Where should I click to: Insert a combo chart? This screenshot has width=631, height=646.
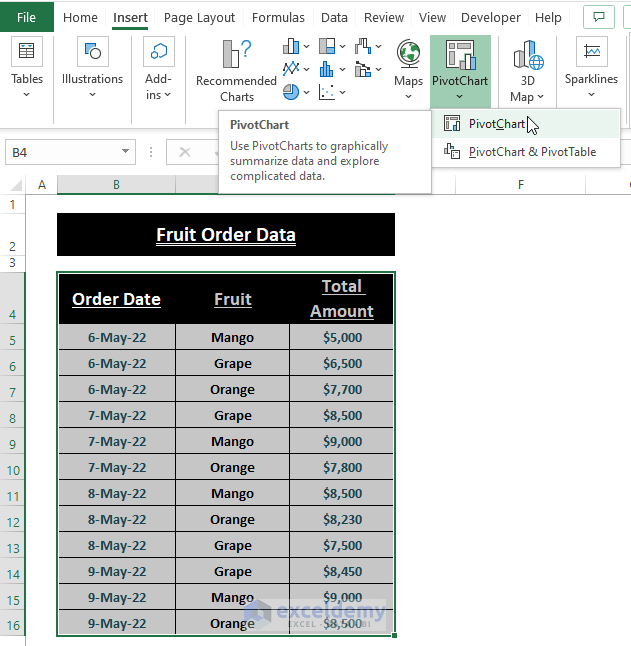click(363, 69)
